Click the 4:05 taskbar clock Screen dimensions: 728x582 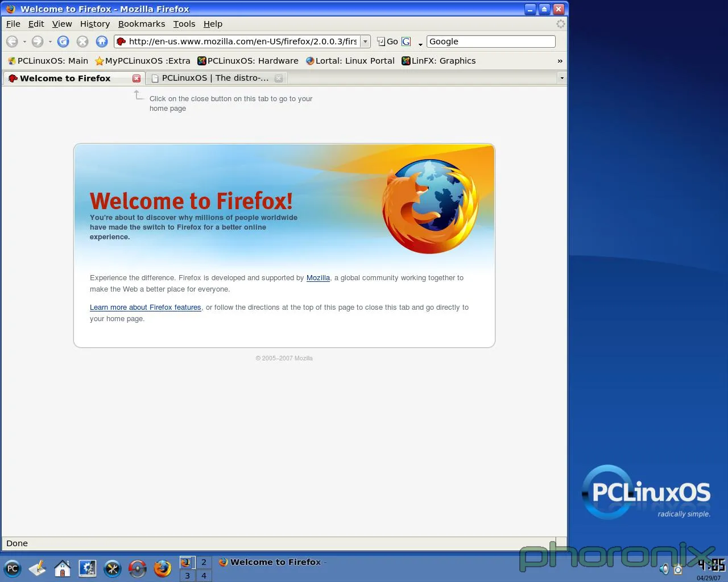point(712,565)
